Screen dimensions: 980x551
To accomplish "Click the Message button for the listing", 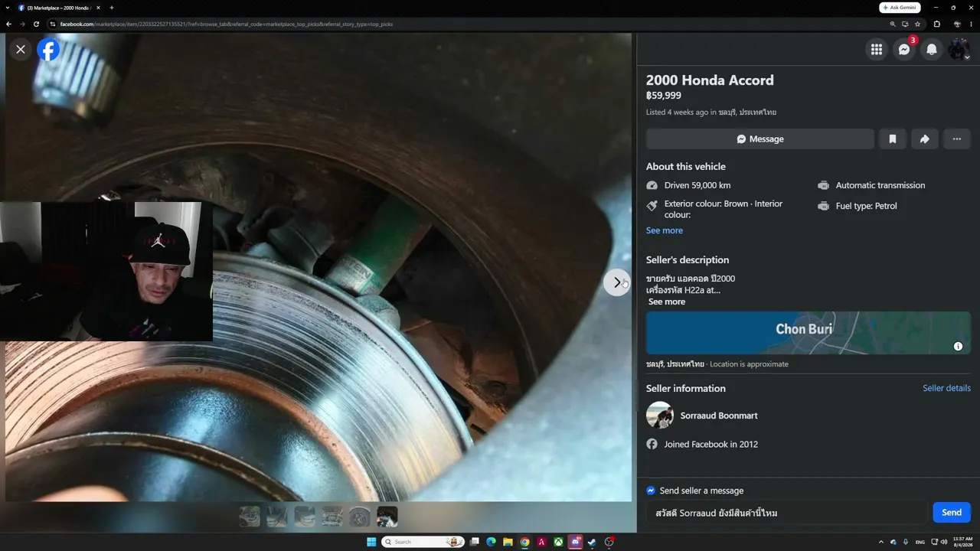I will (760, 139).
